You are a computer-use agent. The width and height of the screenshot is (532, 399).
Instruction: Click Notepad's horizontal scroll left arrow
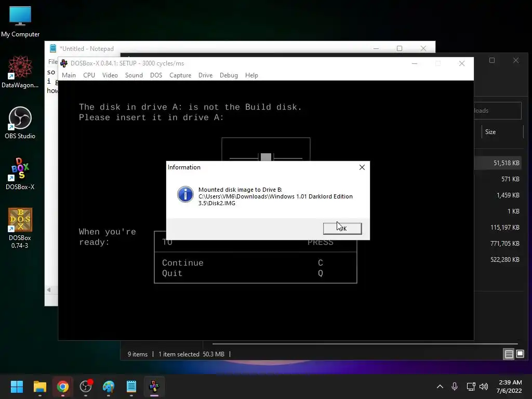click(x=49, y=290)
